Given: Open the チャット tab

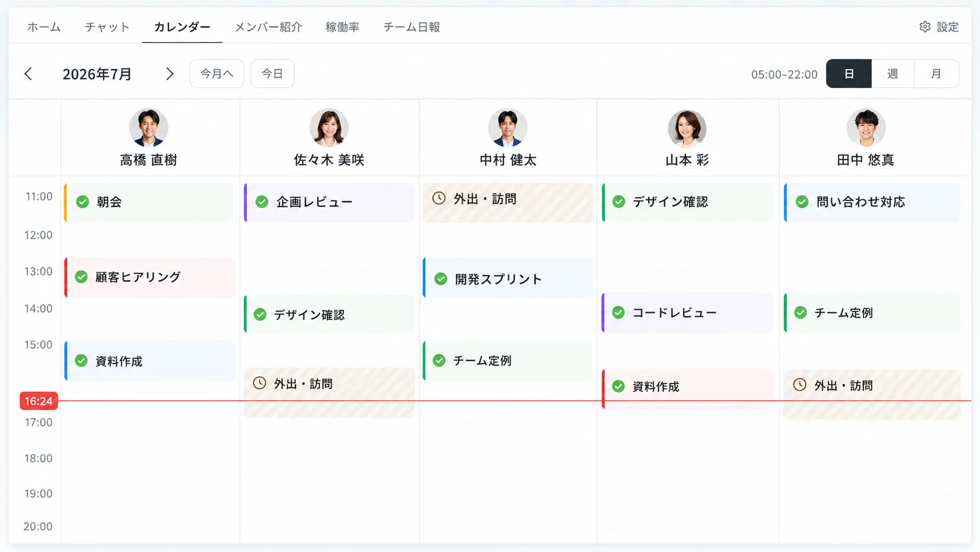Looking at the screenshot, I should click(107, 27).
